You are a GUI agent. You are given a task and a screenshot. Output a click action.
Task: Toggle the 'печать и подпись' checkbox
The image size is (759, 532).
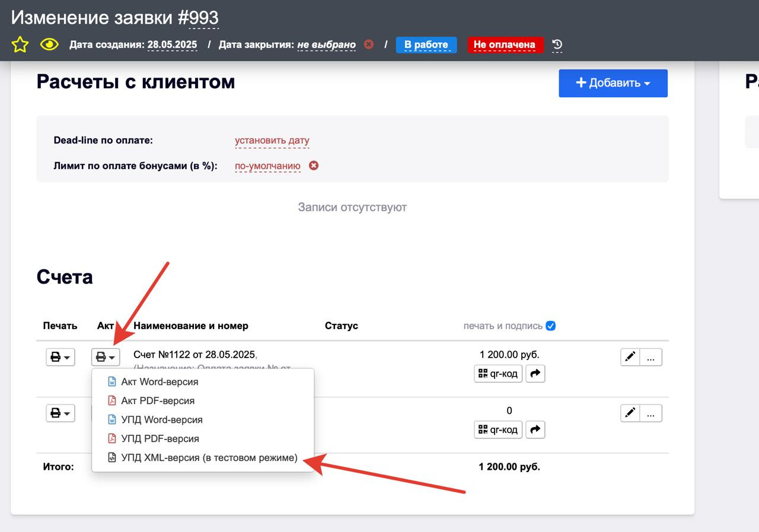coord(551,326)
